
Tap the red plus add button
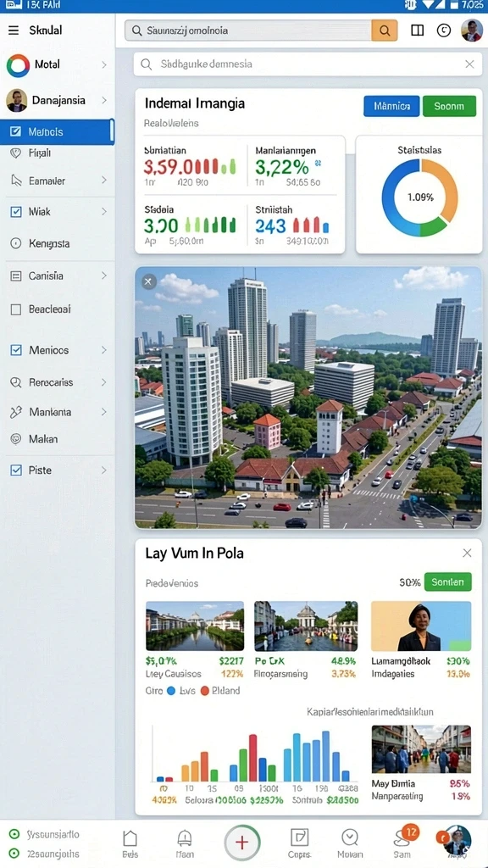point(241,843)
